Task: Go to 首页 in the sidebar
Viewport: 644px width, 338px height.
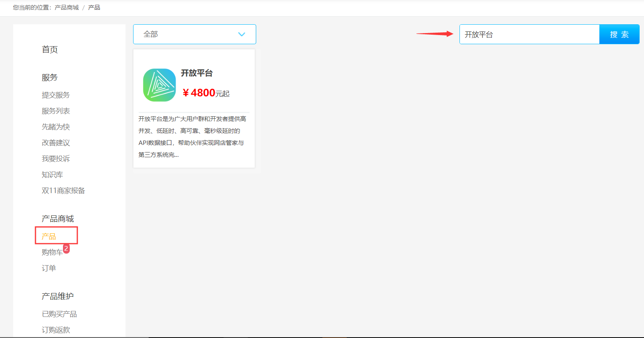Action: point(50,49)
